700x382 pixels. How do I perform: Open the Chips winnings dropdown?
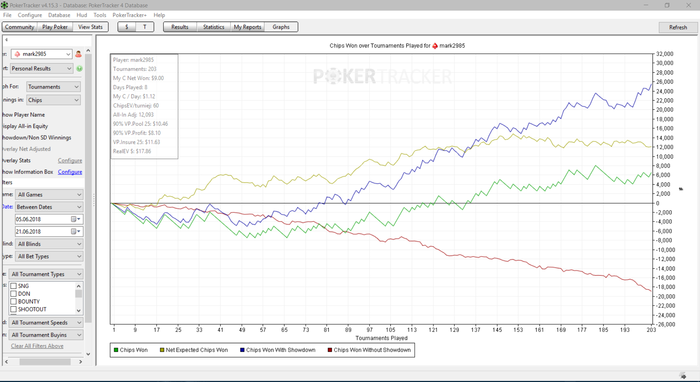click(x=53, y=100)
